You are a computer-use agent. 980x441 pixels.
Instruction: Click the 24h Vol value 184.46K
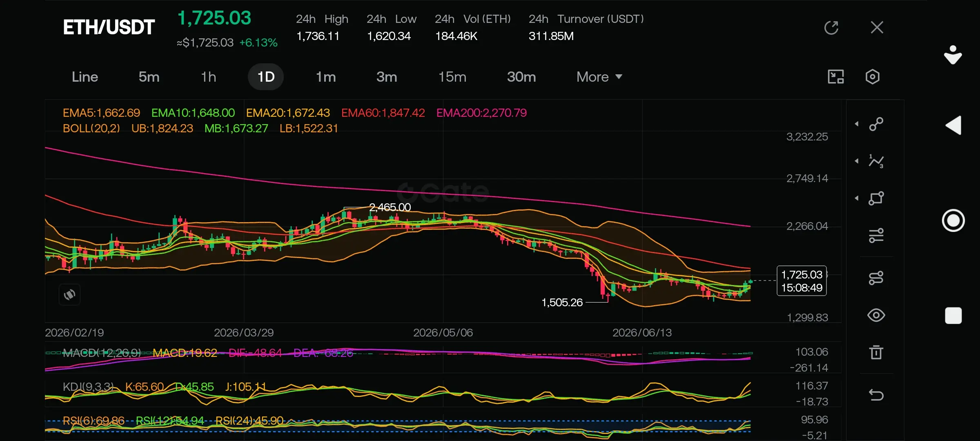(456, 36)
